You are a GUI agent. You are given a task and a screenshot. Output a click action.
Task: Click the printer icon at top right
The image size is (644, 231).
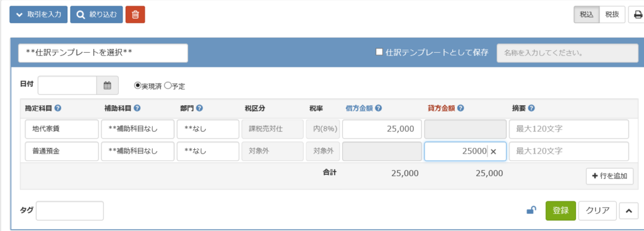pos(638,15)
